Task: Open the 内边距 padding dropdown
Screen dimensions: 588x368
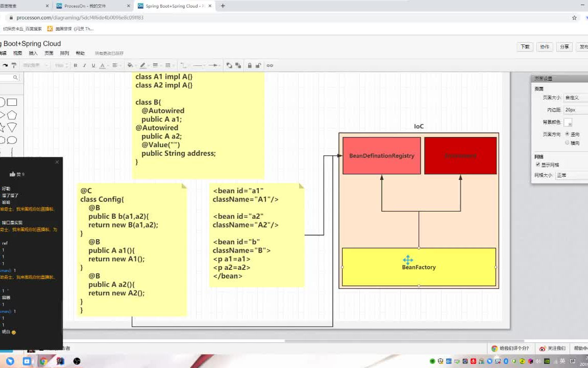Action: pos(576,110)
